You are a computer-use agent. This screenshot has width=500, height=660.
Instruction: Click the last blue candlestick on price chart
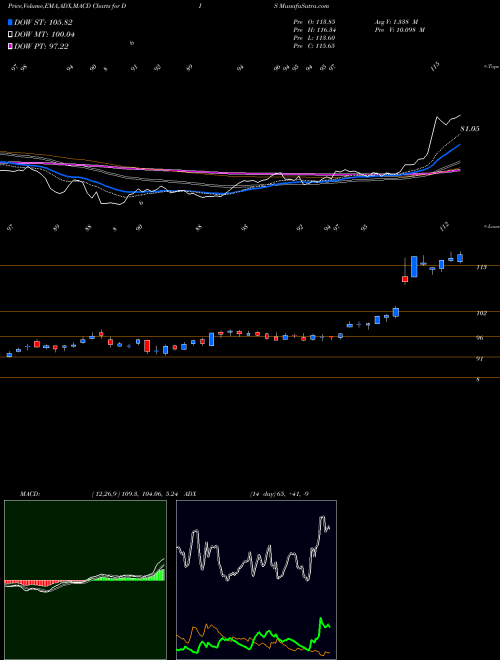460,258
